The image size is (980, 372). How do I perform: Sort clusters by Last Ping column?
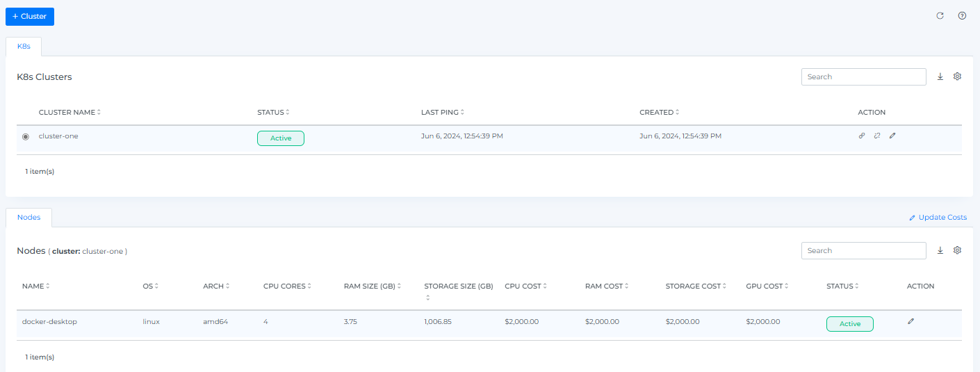tap(443, 112)
